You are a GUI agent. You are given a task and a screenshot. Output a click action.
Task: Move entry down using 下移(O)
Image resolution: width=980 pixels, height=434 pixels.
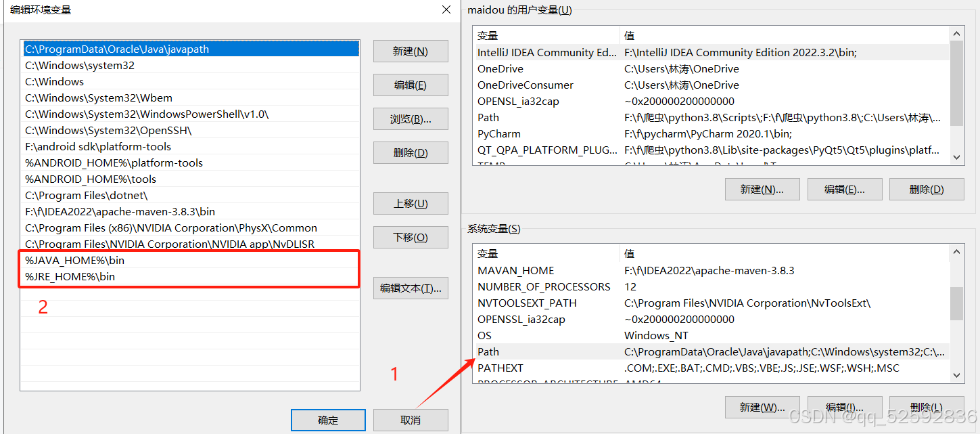pyautogui.click(x=410, y=237)
